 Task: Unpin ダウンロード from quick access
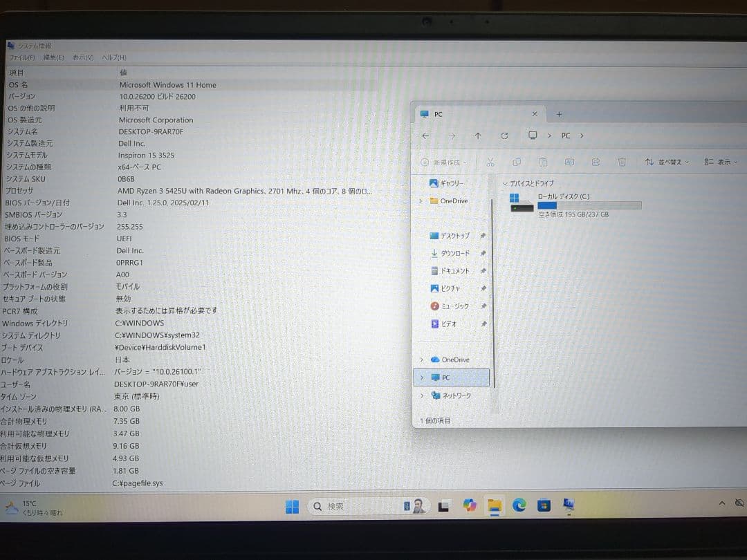click(483, 253)
